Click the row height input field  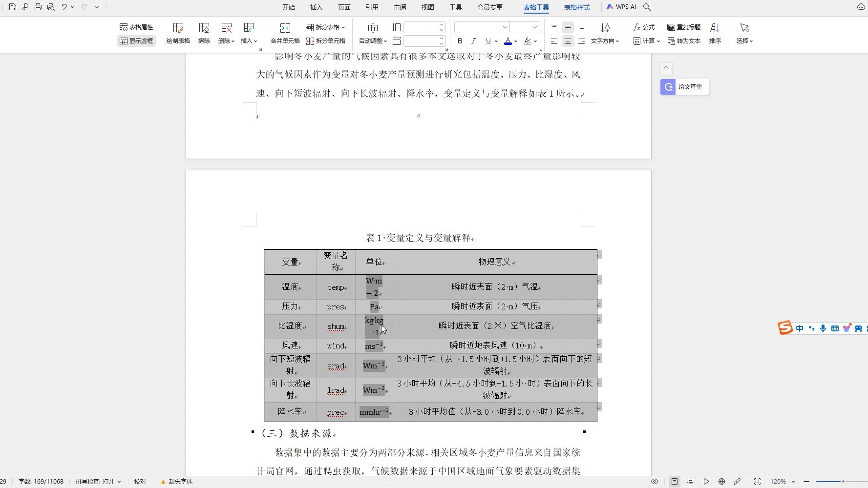tap(421, 27)
